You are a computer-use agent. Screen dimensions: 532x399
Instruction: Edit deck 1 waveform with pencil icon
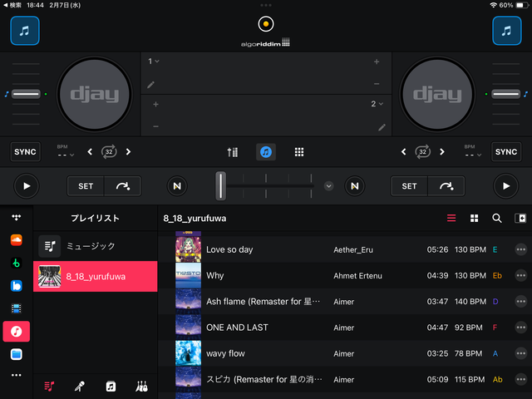[151, 85]
